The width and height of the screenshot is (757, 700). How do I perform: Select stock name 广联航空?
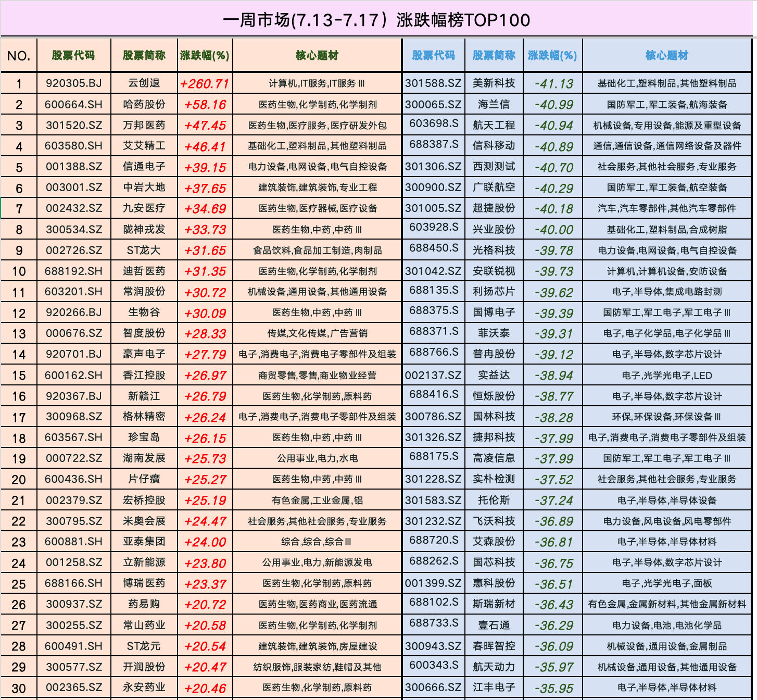[494, 187]
